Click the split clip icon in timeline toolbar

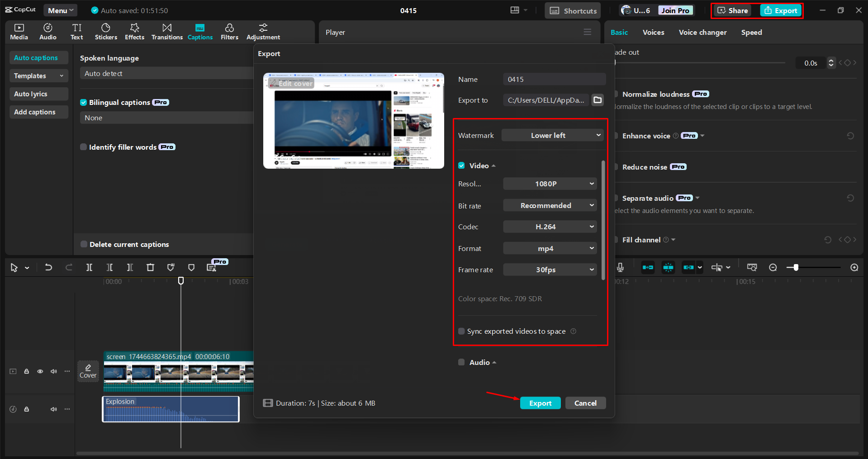coord(89,267)
